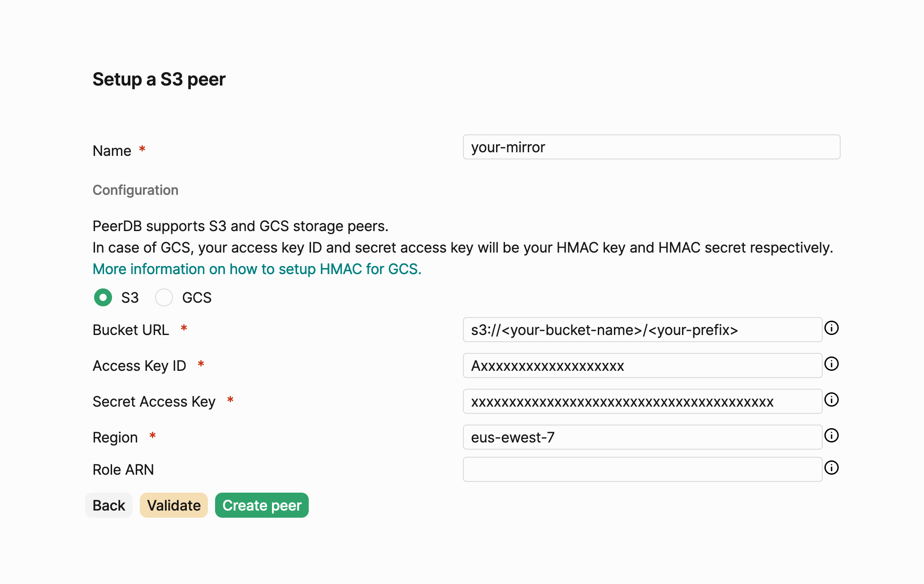This screenshot has width=924, height=584.
Task: Open the Secret Access Key info icon
Action: pyautogui.click(x=831, y=400)
